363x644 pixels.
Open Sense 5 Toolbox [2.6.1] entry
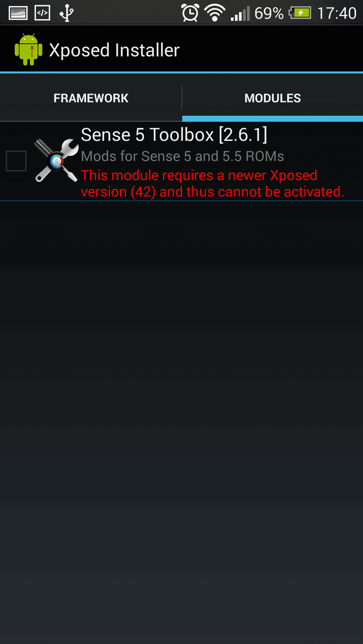tap(181, 161)
